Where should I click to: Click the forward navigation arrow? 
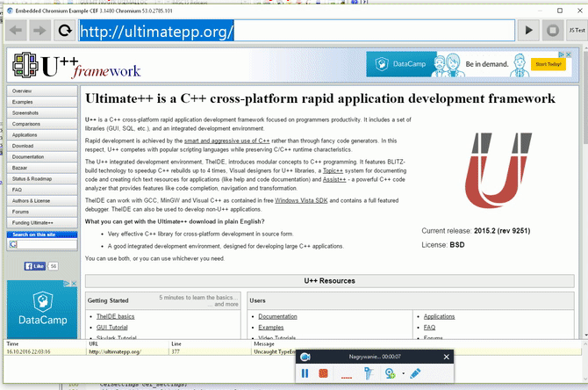41,31
